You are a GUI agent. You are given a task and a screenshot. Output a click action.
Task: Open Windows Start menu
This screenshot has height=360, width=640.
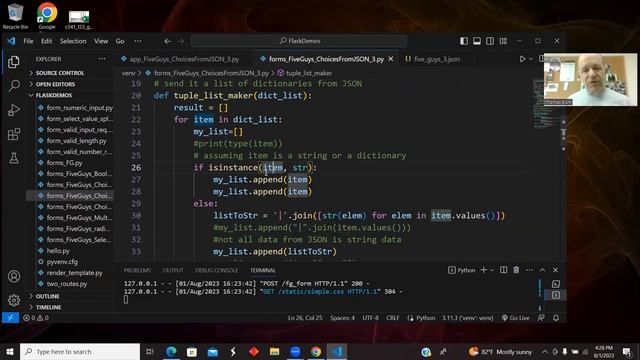coord(9,351)
